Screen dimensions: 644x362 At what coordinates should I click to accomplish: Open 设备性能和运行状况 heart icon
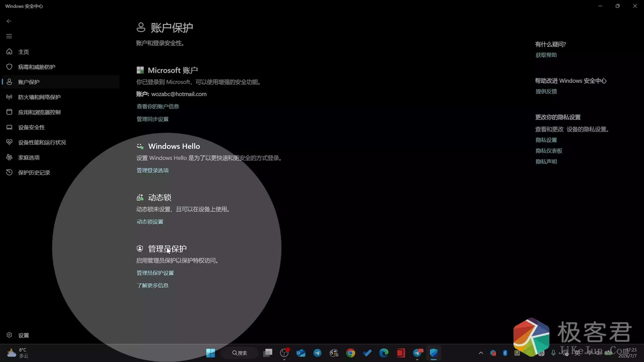pyautogui.click(x=9, y=142)
